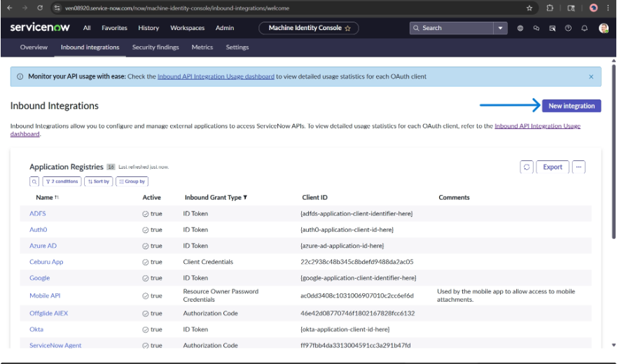617x364 pixels.
Task: Open the header icon left of help
Action: coord(552,28)
